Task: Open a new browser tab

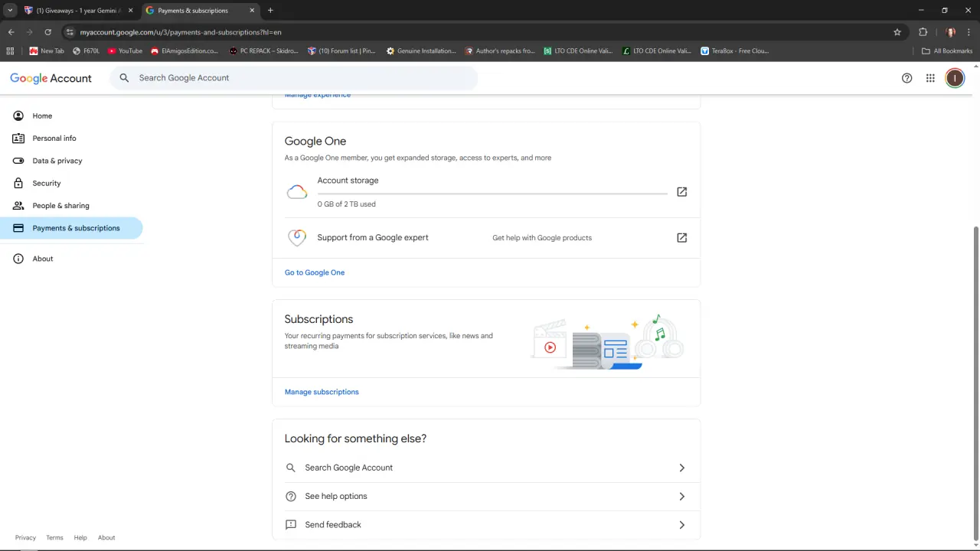Action: click(270, 11)
